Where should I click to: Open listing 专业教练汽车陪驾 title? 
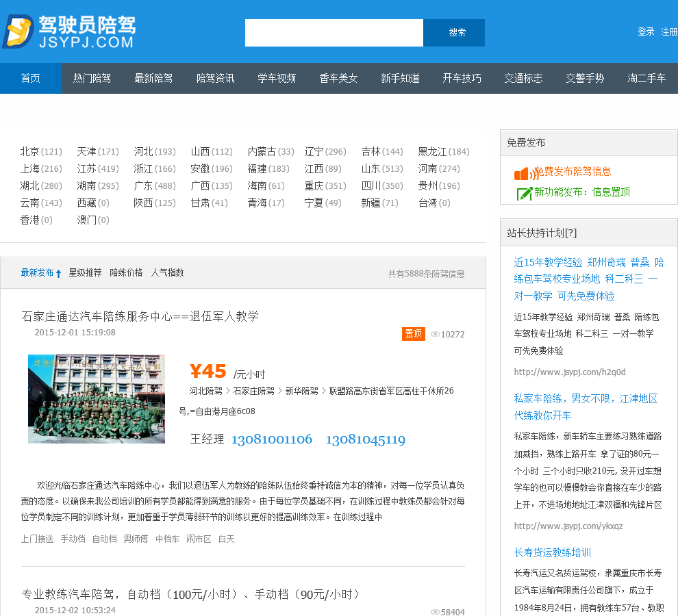[190, 594]
